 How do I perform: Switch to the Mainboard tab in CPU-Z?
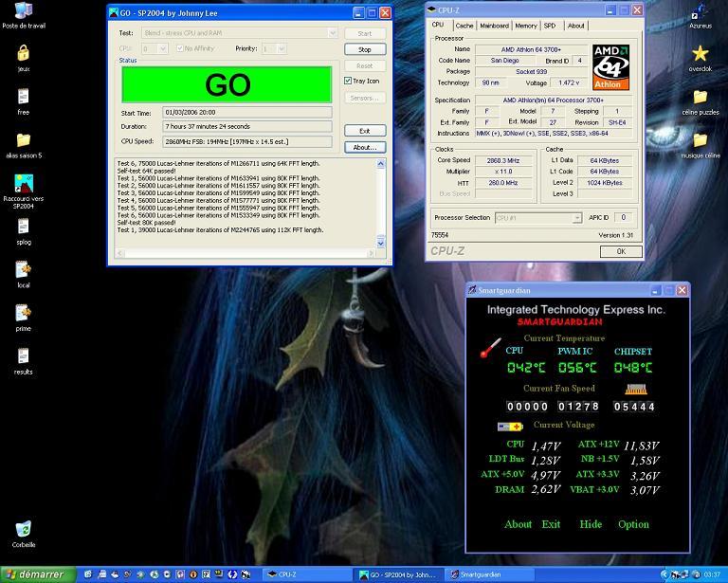point(494,26)
